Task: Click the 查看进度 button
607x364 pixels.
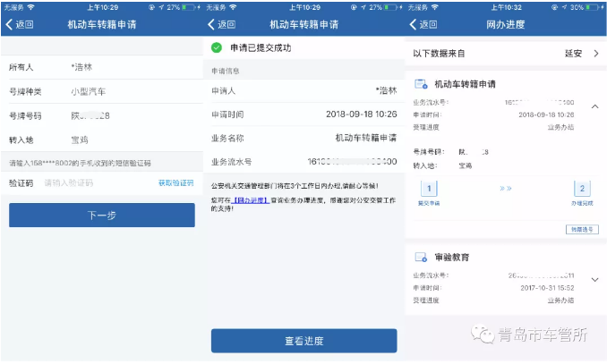Action: click(303, 341)
